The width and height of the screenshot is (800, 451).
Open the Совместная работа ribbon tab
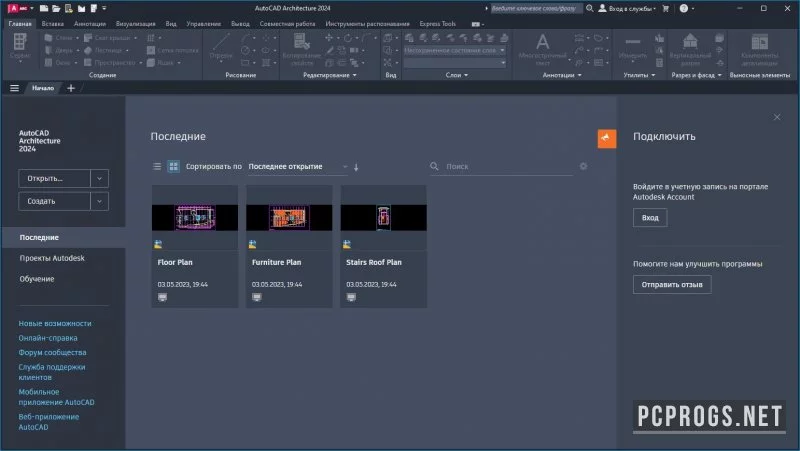(287, 23)
